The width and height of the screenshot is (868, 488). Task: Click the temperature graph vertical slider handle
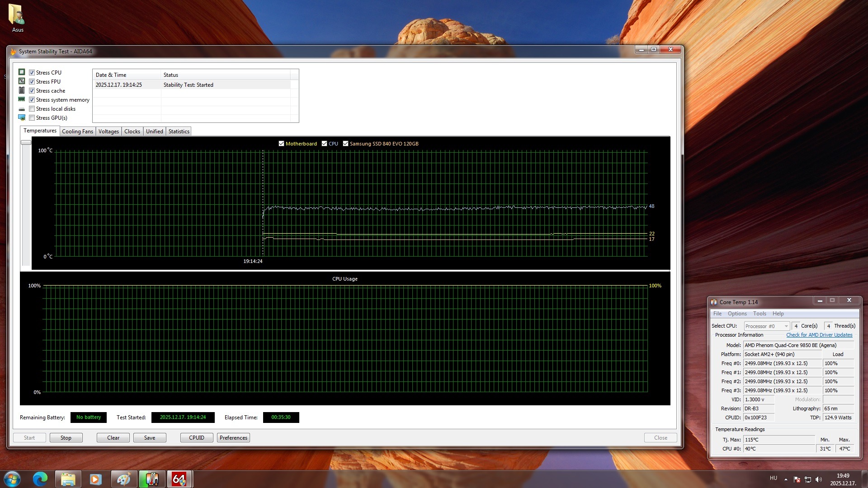pos(26,142)
